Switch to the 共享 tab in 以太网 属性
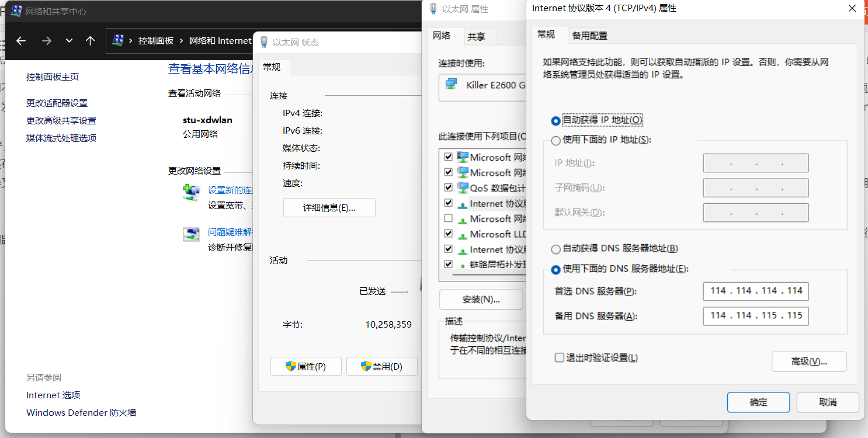The image size is (868, 438). 476,36
